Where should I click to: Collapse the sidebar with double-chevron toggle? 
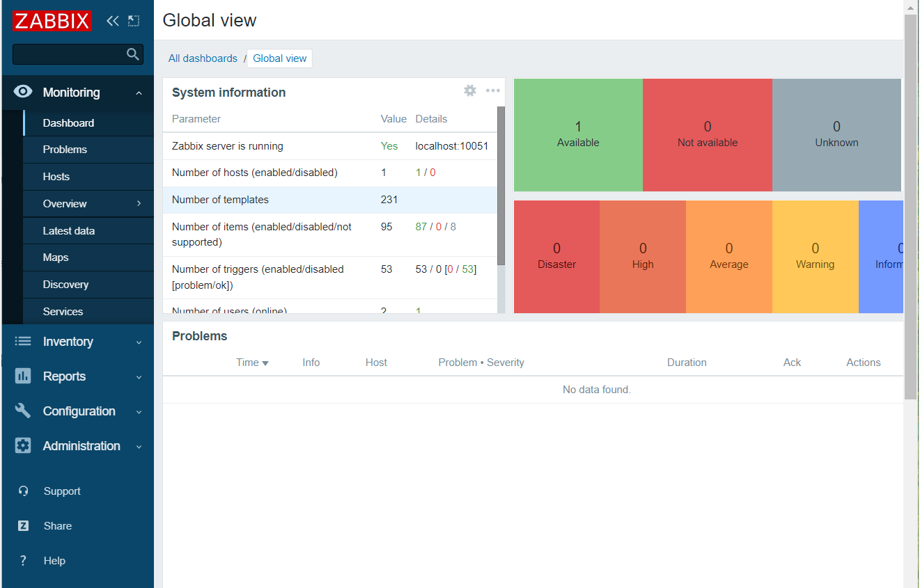pos(113,21)
